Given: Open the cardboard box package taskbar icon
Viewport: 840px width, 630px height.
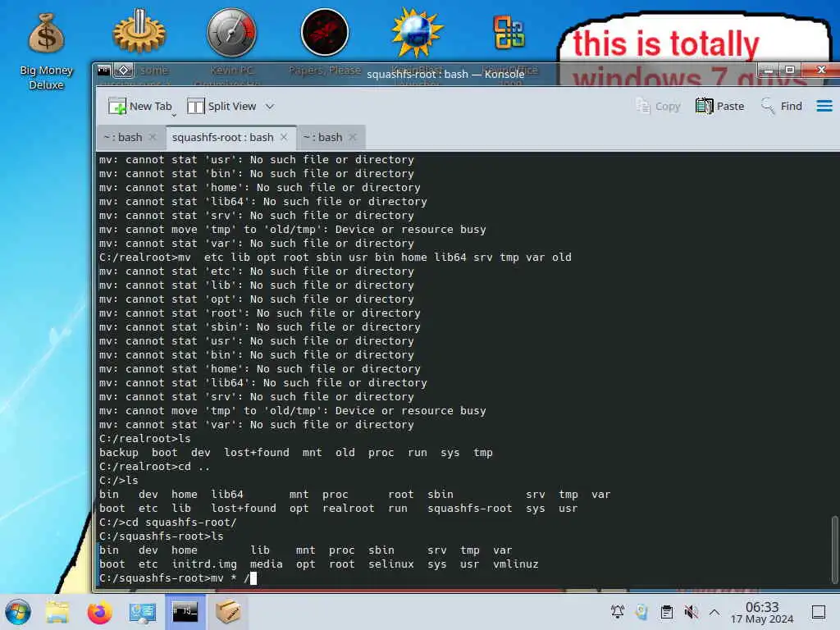Looking at the screenshot, I should click(228, 612).
